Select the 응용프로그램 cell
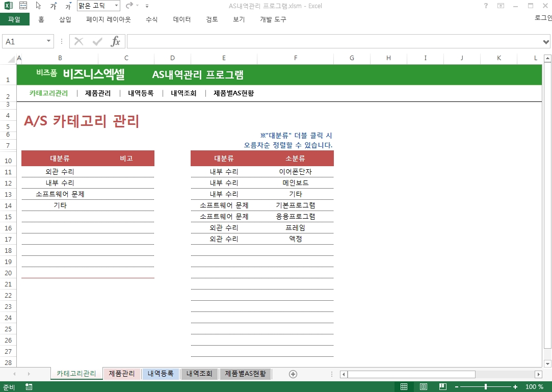Image resolution: width=552 pixels, height=392 pixels. 295,216
